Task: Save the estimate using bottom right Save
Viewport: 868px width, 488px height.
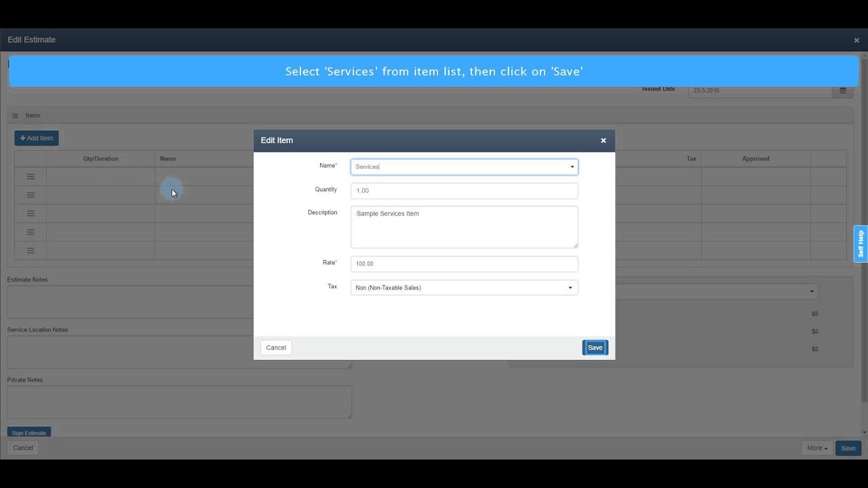Action: (x=848, y=448)
